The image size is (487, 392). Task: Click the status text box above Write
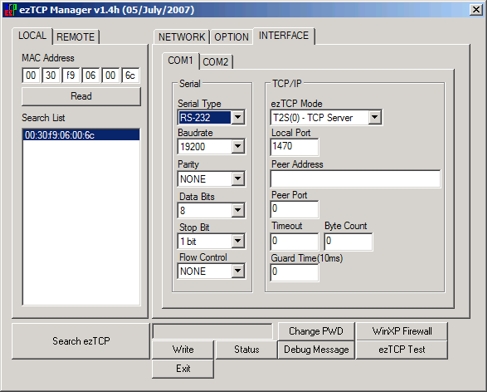pyautogui.click(x=213, y=331)
